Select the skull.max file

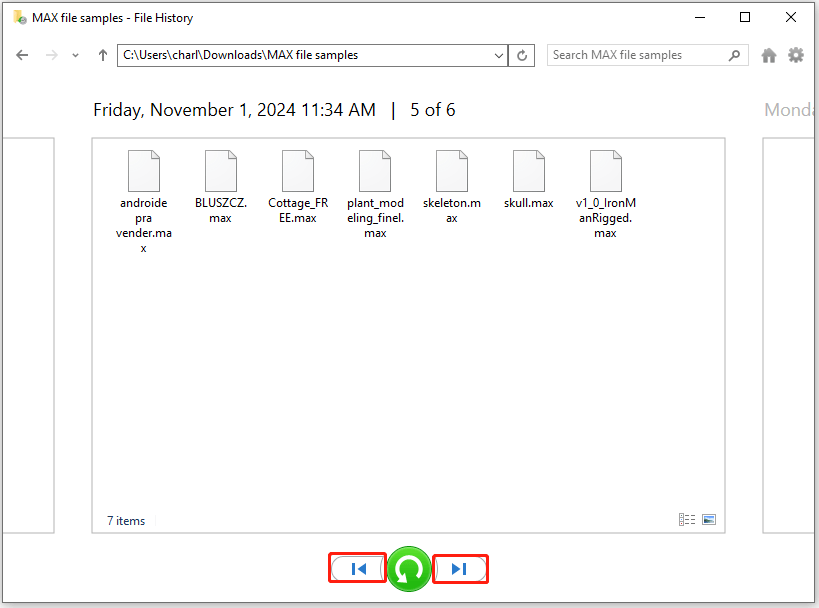529,180
